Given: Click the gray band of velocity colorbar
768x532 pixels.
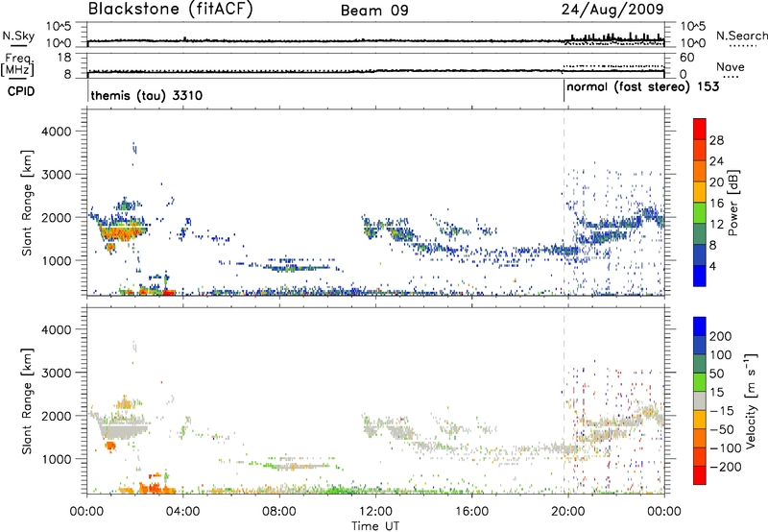Looking at the screenshot, I should coord(700,401).
